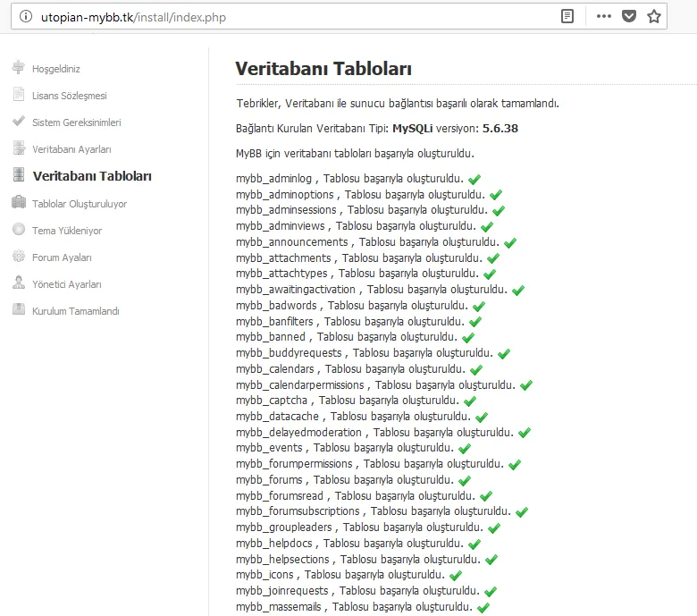Click green checkmark next to mybb_forumsubscriptions

pos(522,512)
